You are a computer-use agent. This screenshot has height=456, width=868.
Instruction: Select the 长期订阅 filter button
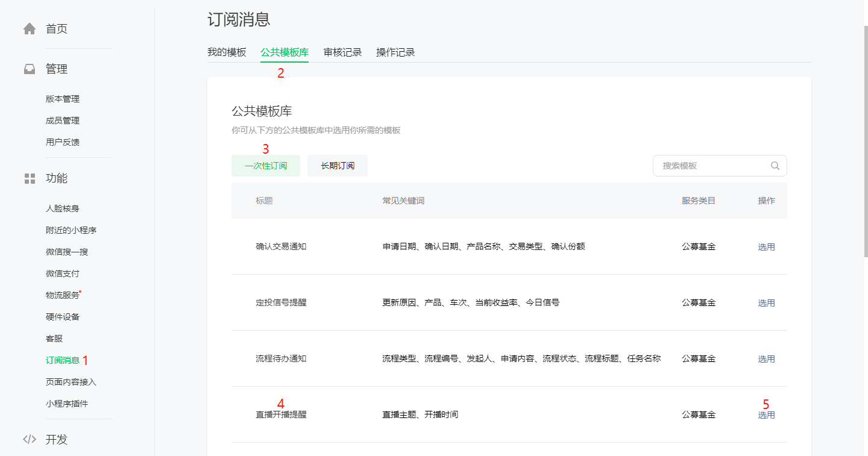(x=338, y=166)
